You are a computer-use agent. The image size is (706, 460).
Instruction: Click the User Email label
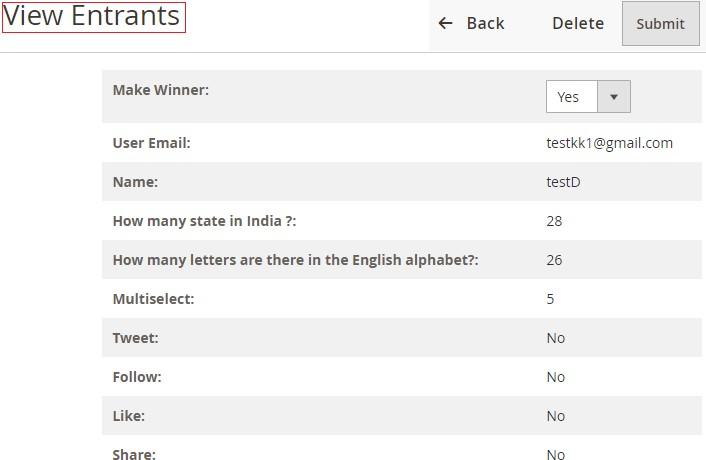click(x=151, y=143)
